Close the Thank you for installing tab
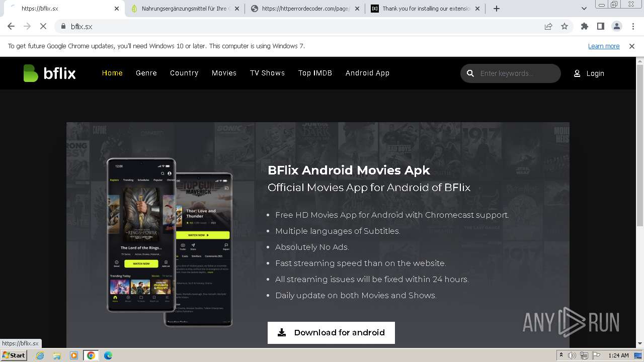Screen dimensions: 644x362 tap(477, 9)
